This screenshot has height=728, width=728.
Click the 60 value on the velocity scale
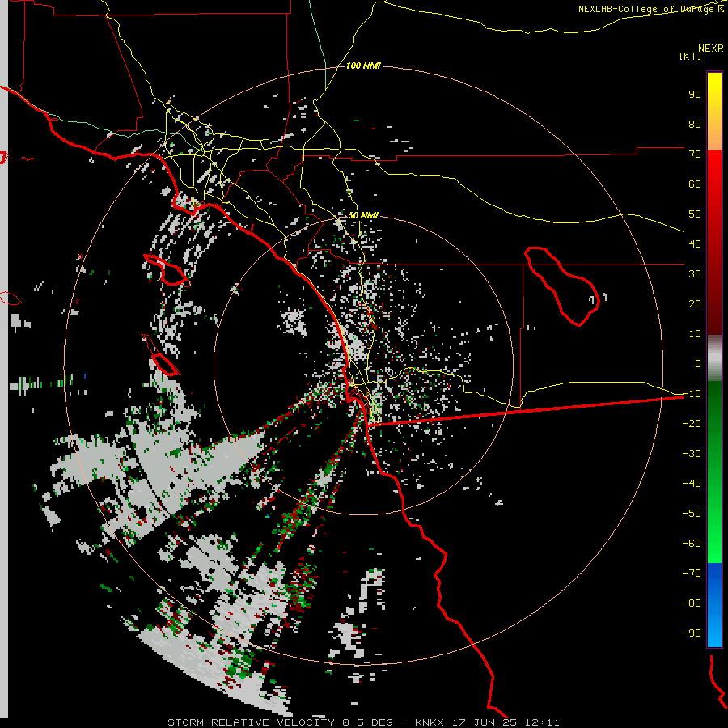tap(695, 184)
